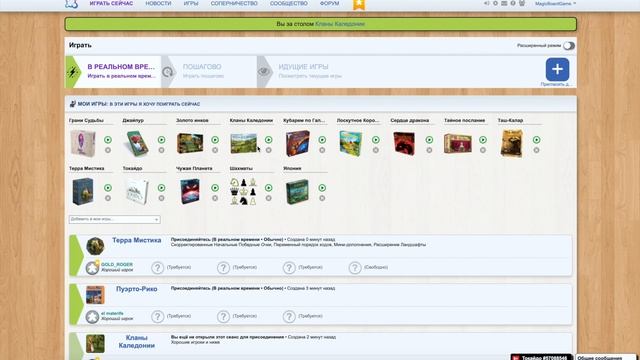This screenshot has height=360, width=640.
Task: Open the Шахматы chess pieces thumbnail
Action: [x=244, y=191]
